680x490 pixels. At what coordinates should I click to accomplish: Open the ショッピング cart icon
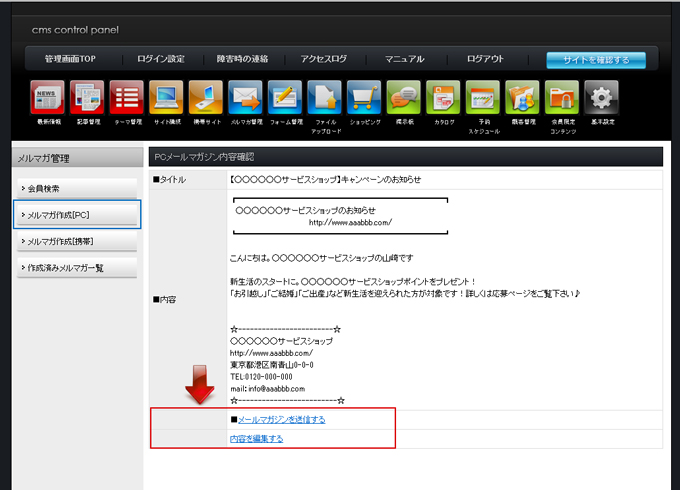tap(364, 98)
